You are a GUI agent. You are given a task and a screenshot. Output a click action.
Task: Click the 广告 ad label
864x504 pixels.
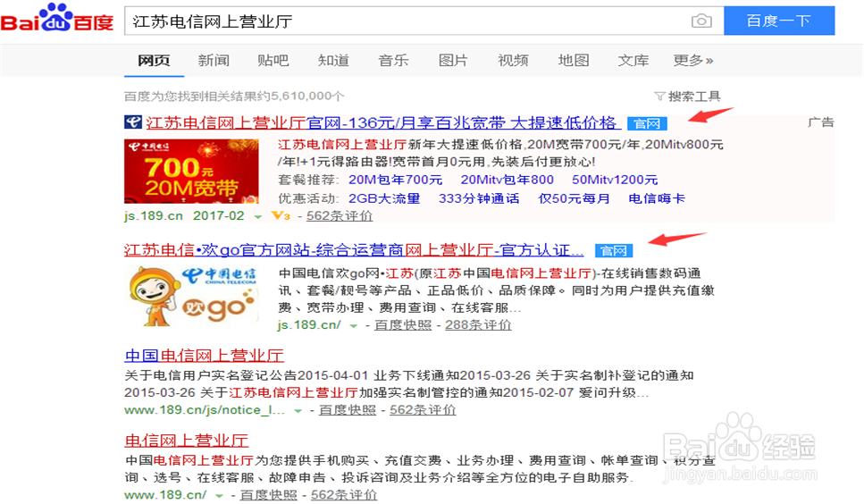click(x=821, y=122)
